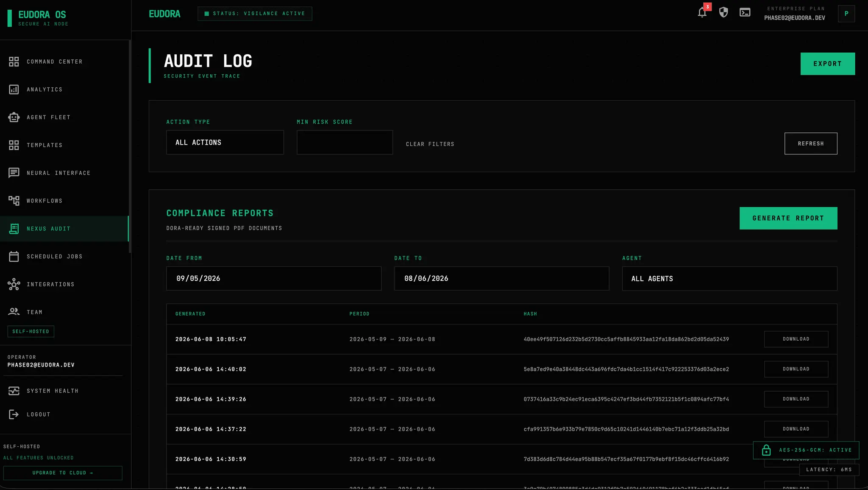The width and height of the screenshot is (868, 490).
Task: Click the Analytics chart icon
Action: point(14,90)
